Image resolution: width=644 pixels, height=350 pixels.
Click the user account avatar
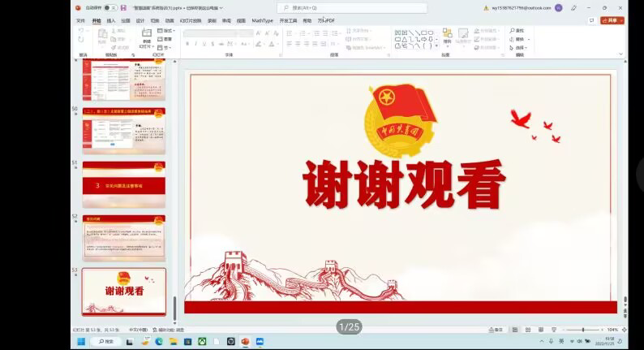point(559,8)
